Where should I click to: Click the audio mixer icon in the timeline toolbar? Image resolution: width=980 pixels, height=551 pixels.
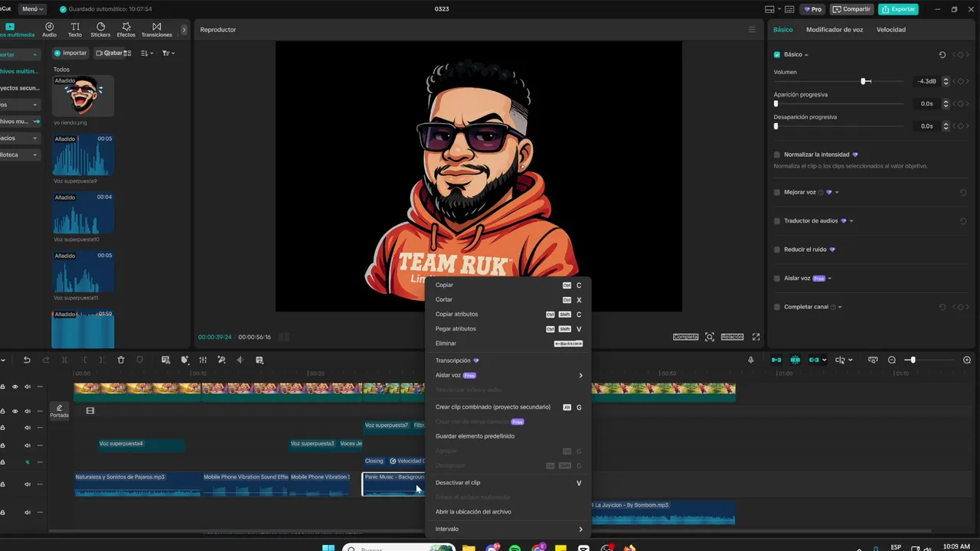point(203,360)
